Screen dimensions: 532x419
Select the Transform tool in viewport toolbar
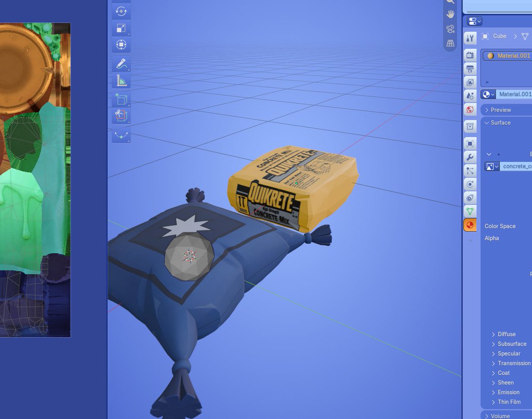[x=121, y=45]
